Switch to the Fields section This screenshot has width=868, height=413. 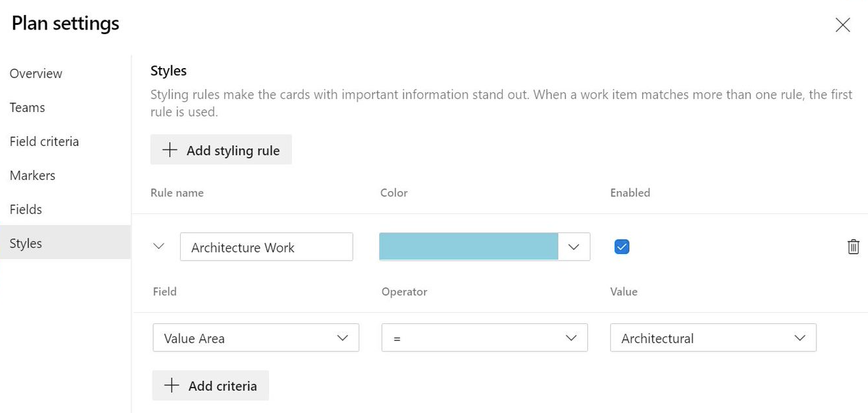click(26, 209)
